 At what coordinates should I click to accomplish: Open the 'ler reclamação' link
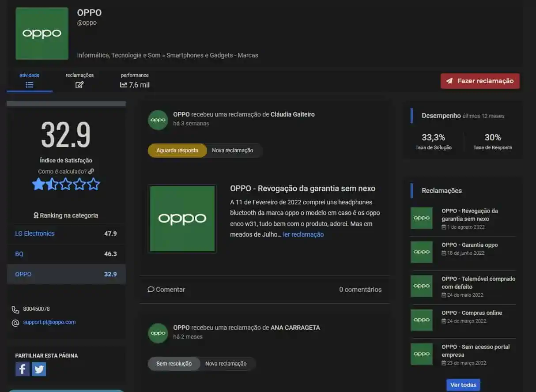click(x=303, y=234)
